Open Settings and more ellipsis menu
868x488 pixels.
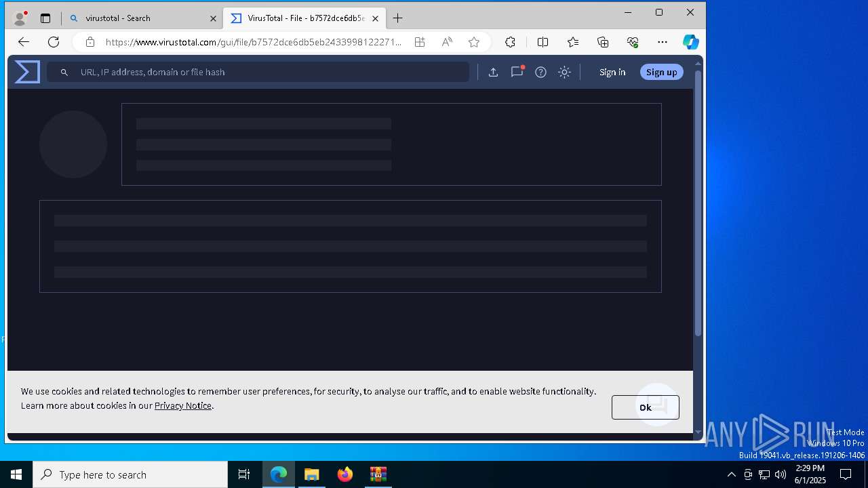[x=663, y=42]
